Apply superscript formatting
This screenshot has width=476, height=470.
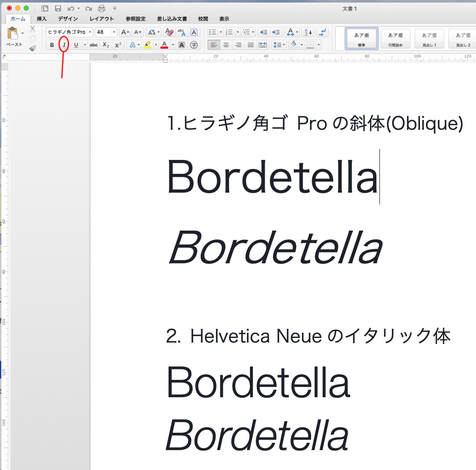(118, 45)
